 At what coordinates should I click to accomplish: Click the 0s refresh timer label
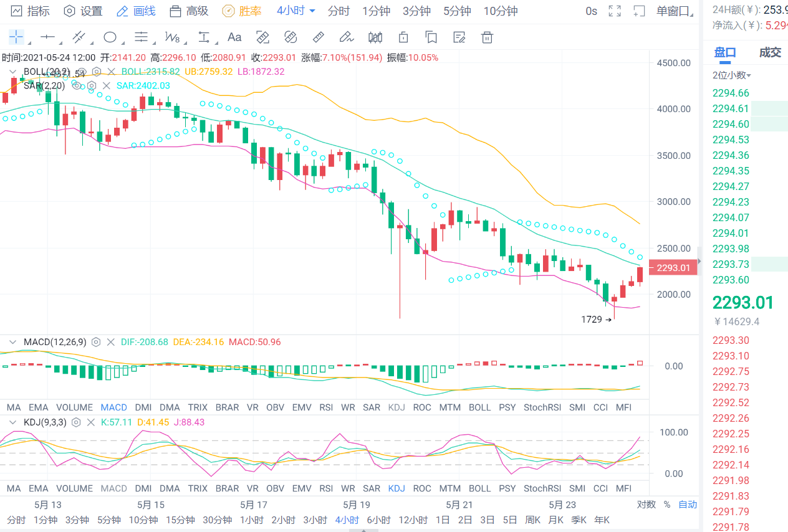pos(591,11)
